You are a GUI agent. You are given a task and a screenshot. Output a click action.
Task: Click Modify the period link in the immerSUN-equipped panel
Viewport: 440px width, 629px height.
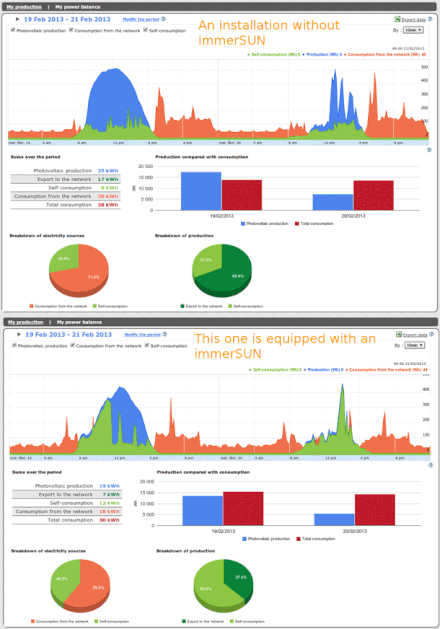(142, 335)
